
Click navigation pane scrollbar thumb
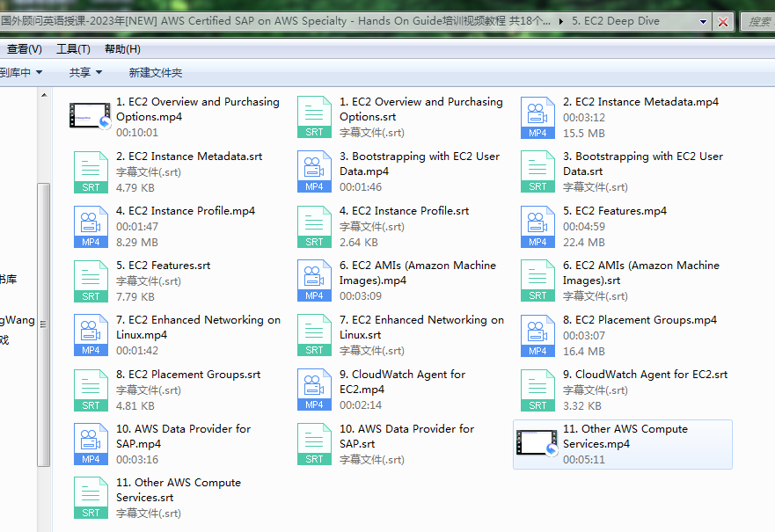point(44,324)
